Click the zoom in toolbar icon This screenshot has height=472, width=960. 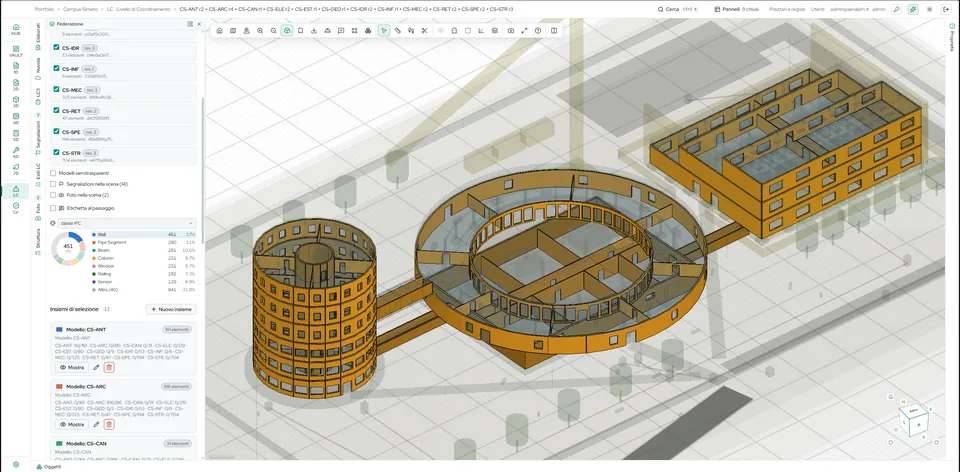(x=260, y=31)
